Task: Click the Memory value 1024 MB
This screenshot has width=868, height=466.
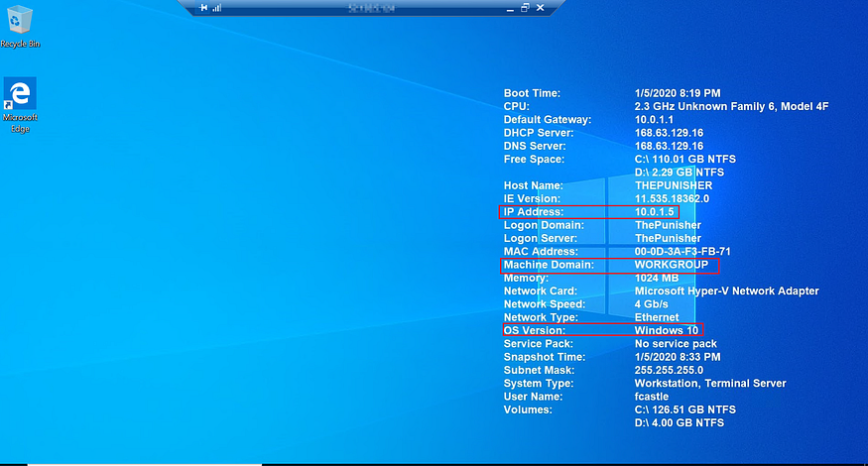Action: (x=658, y=279)
